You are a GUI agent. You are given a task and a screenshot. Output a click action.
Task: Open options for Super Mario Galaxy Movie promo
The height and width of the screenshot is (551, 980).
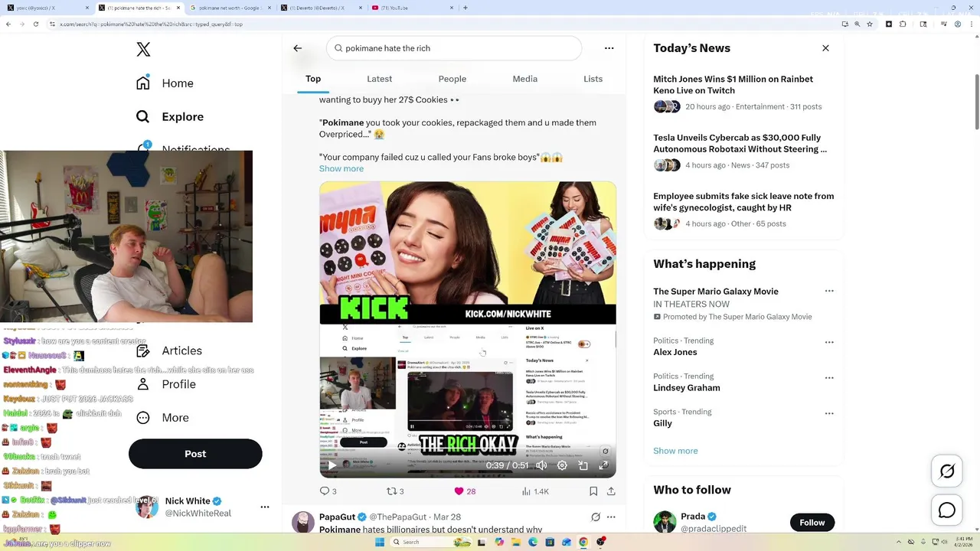point(829,292)
